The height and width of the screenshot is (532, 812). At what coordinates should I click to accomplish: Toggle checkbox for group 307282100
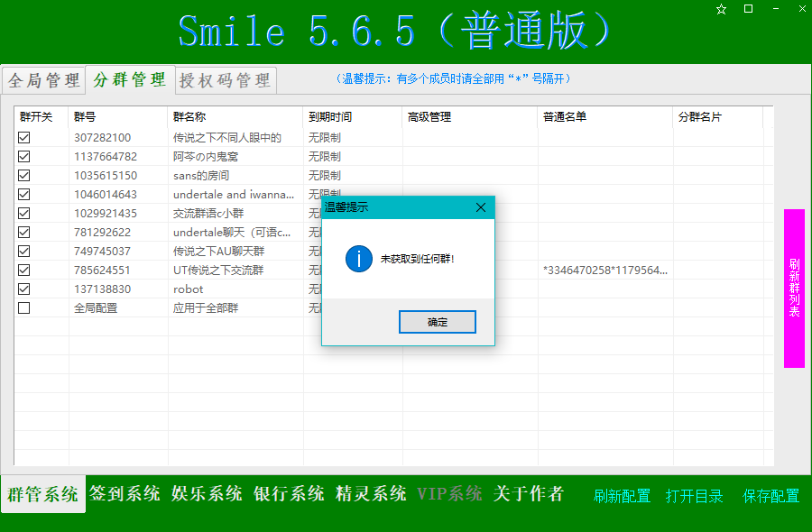24,138
